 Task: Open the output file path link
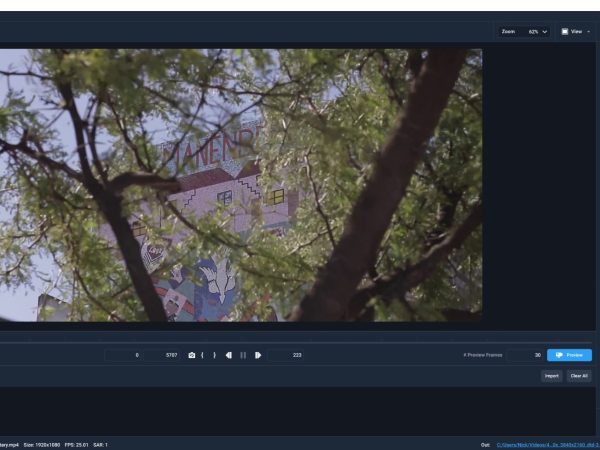click(547, 445)
